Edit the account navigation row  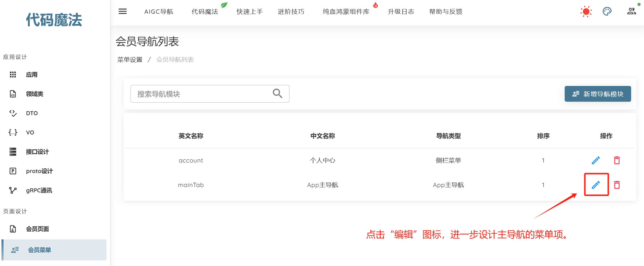coord(596,160)
